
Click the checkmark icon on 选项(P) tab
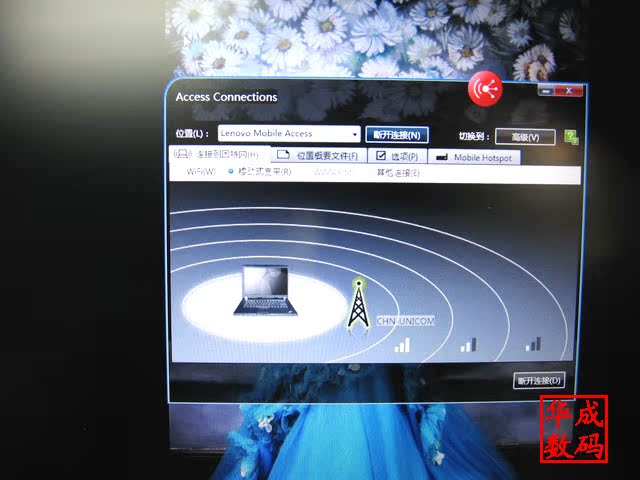381,156
